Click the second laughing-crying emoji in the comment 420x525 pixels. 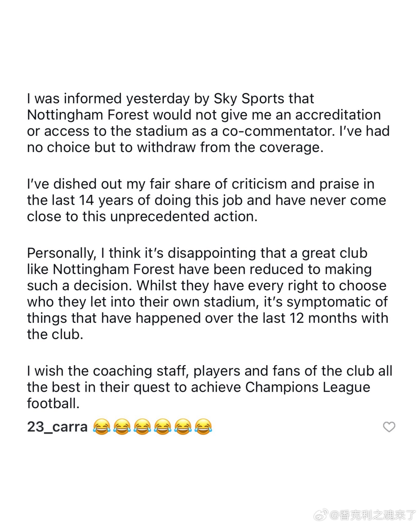click(122, 427)
